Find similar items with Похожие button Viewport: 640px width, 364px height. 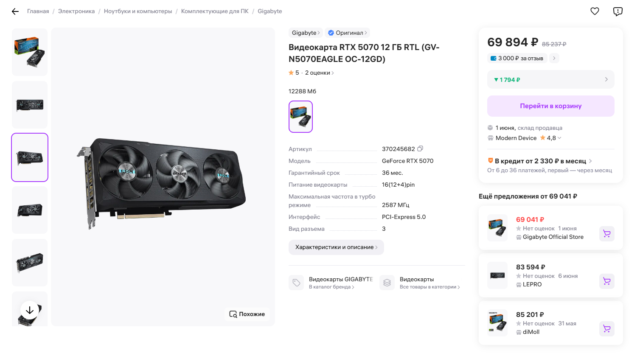point(247,314)
